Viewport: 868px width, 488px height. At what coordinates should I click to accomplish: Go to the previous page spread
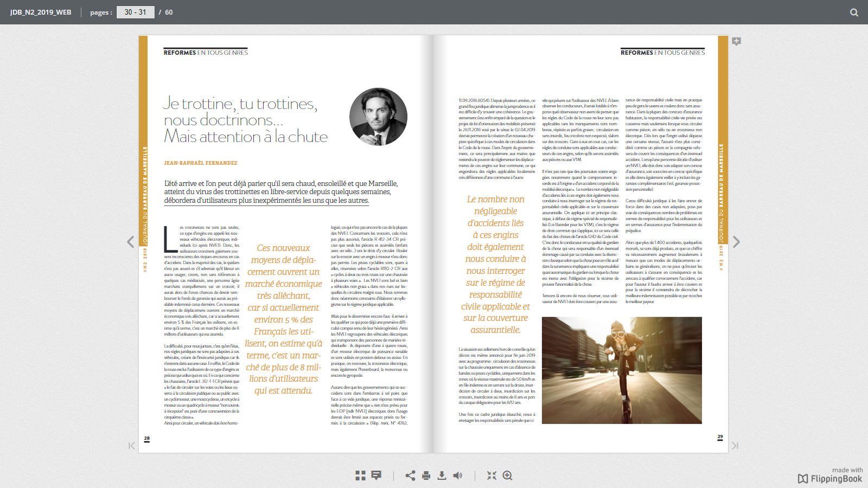coord(131,242)
